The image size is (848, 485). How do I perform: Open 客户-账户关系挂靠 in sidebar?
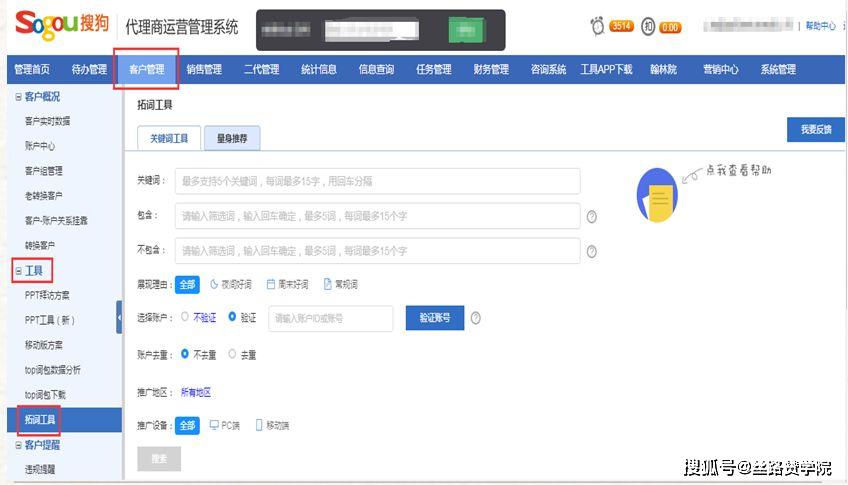click(x=56, y=221)
